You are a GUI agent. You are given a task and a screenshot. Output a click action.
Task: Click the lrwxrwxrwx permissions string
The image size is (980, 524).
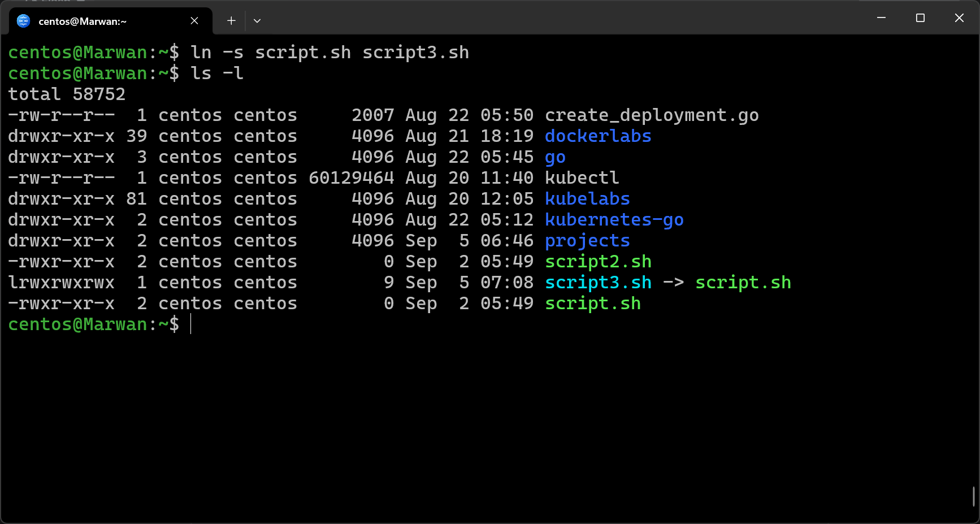(62, 283)
